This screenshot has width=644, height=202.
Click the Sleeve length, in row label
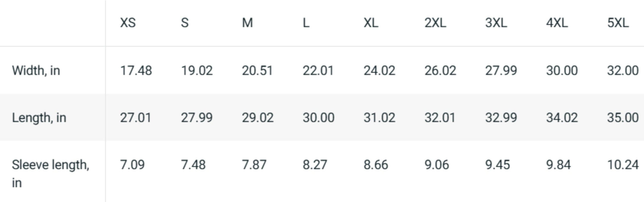51,174
